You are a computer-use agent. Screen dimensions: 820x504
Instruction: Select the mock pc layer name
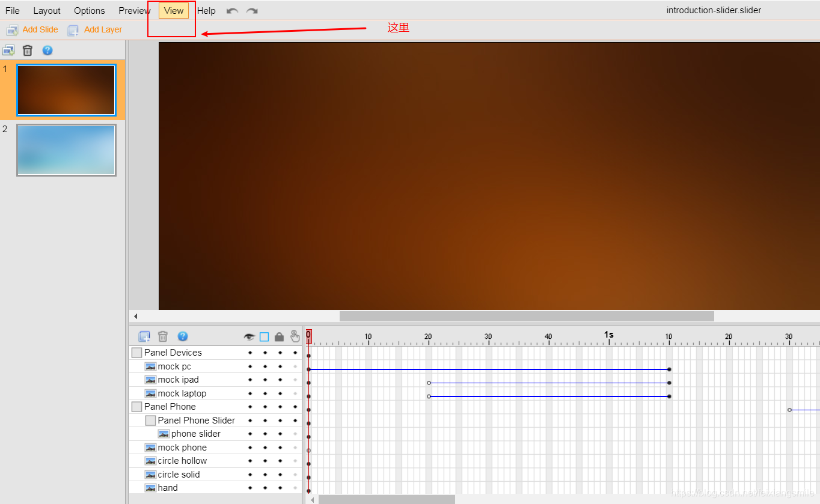click(174, 366)
